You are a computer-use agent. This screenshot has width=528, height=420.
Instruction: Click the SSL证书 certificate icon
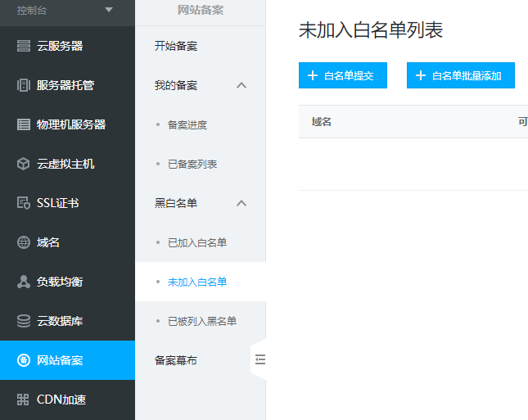click(x=23, y=203)
